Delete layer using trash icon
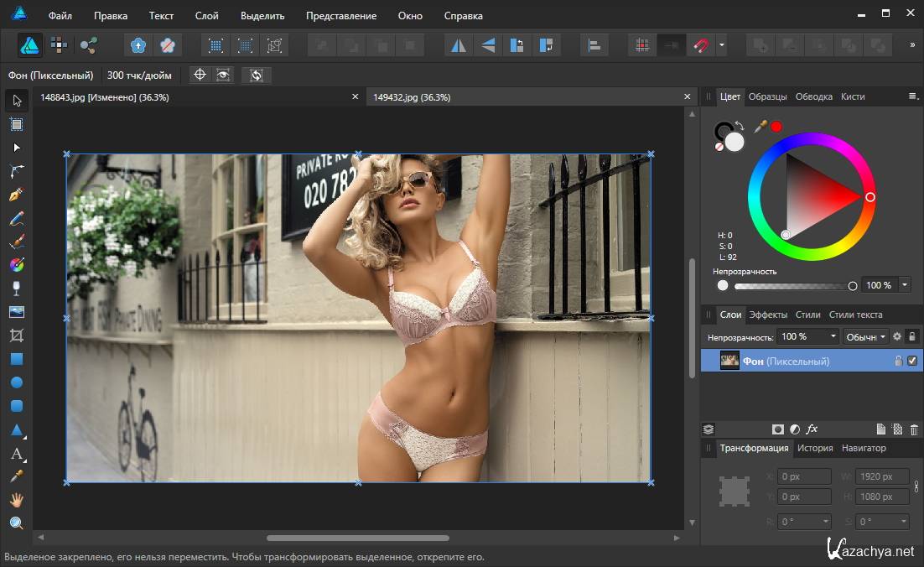The width and height of the screenshot is (924, 567). (x=914, y=429)
